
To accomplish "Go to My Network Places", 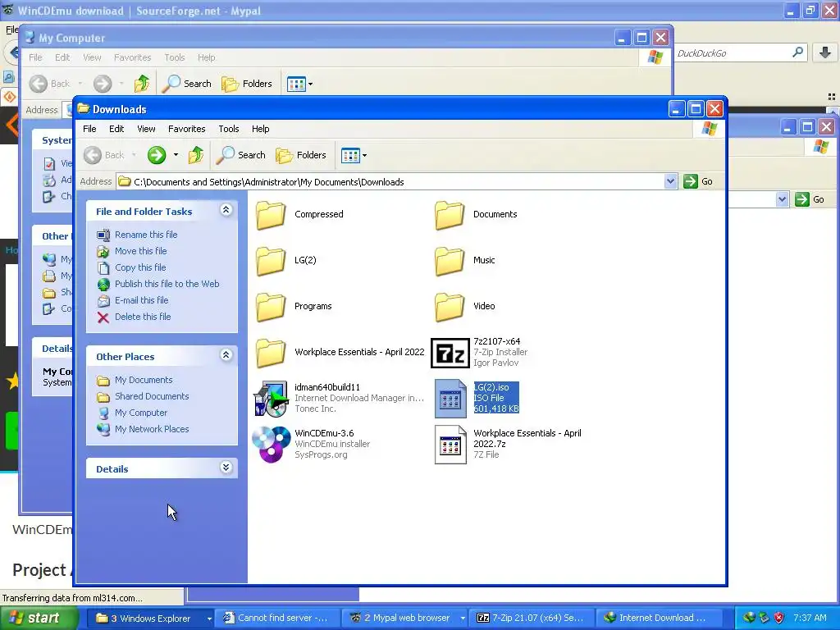I will [x=152, y=430].
